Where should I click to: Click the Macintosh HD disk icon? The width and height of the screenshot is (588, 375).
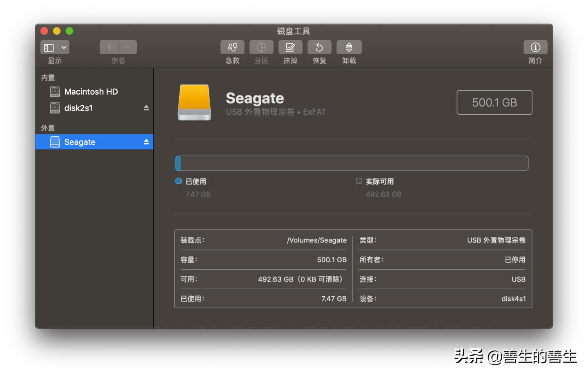[55, 91]
